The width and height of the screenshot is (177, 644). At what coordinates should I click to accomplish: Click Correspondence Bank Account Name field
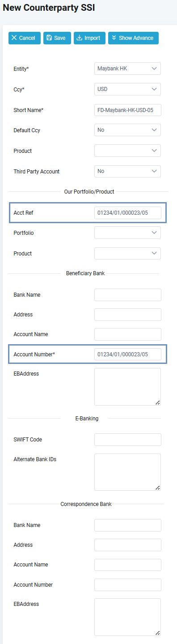click(127, 565)
